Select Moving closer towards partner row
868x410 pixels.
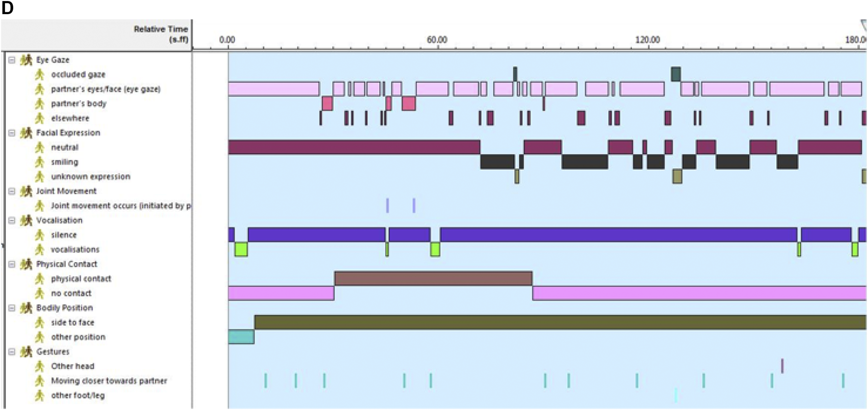point(109,381)
